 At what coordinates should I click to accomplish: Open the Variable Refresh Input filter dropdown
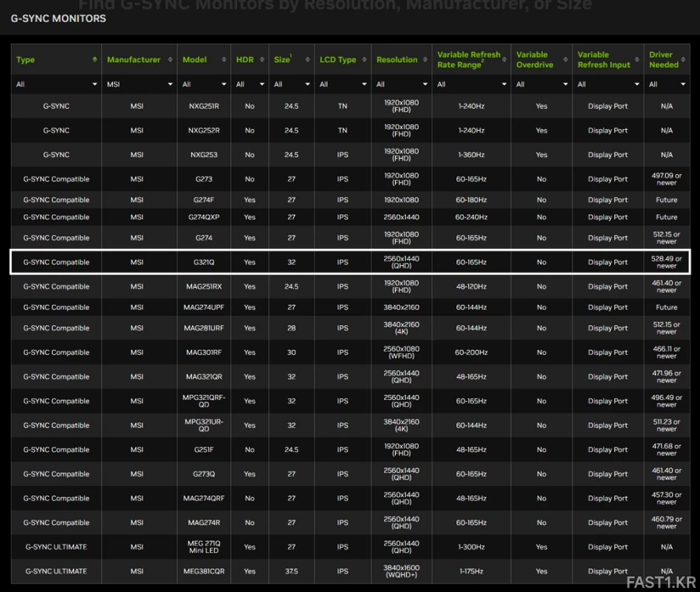point(608,84)
